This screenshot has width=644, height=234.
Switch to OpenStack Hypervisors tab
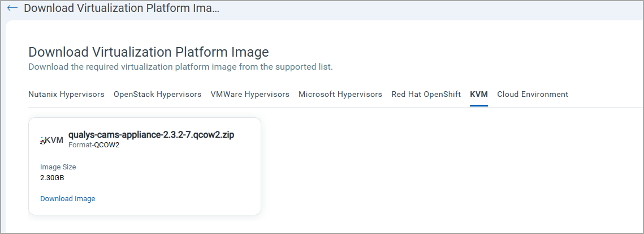click(157, 94)
